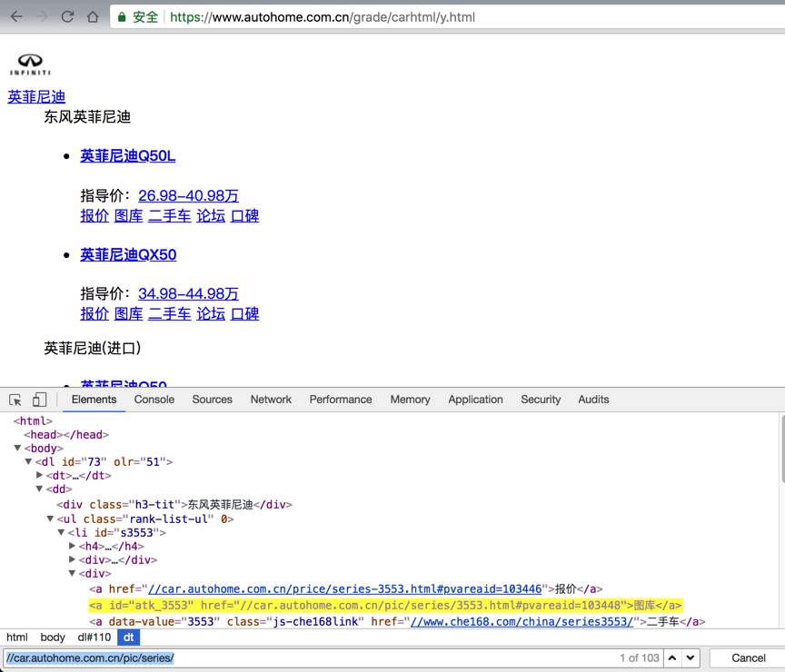
Task: Click the browser forward arrow
Action: coord(42,17)
